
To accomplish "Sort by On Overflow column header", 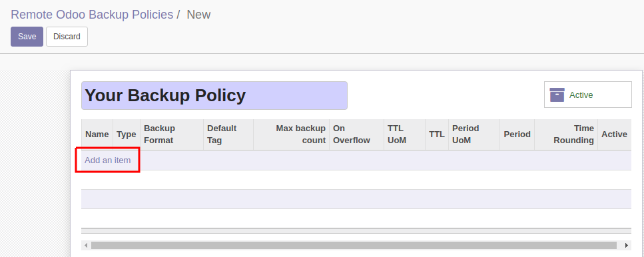I will tap(356, 134).
